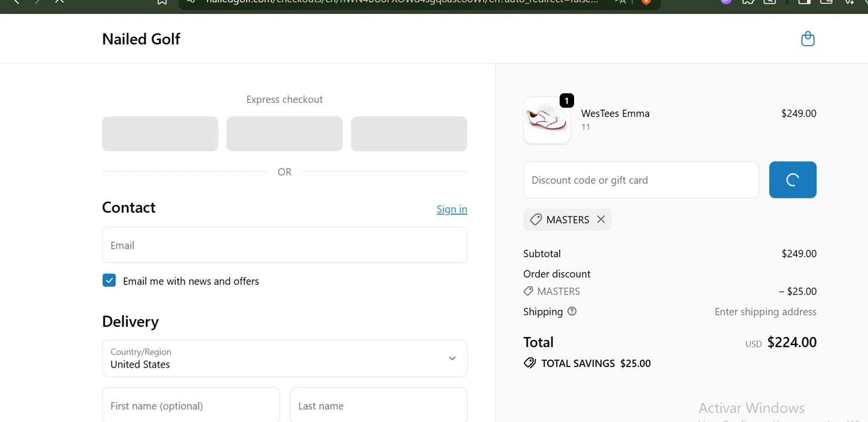Click the MASTERS tag icon under Order discount
The image size is (868, 422).
click(x=528, y=291)
